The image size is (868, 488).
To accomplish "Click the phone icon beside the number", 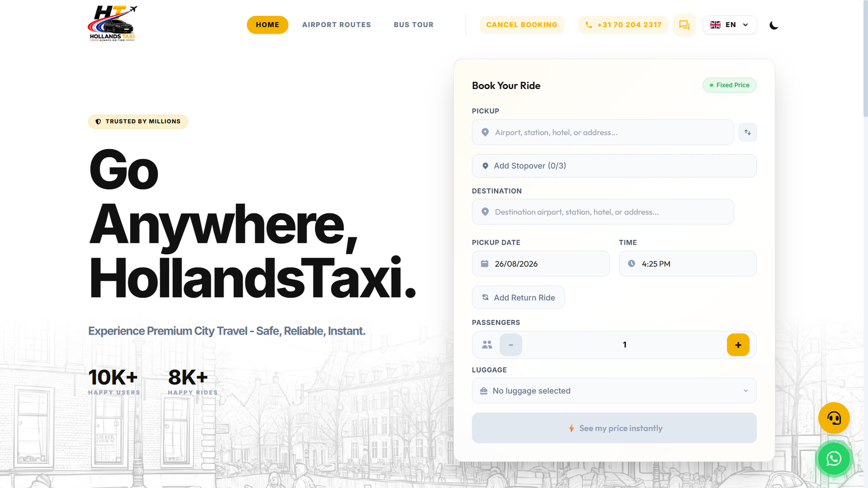I will pyautogui.click(x=589, y=25).
